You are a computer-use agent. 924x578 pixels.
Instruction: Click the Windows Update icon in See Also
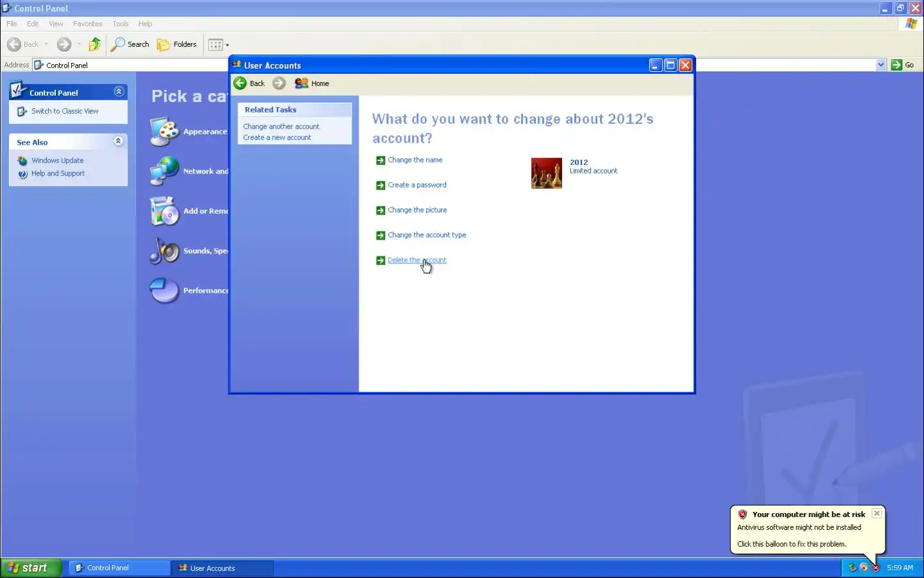tap(22, 161)
